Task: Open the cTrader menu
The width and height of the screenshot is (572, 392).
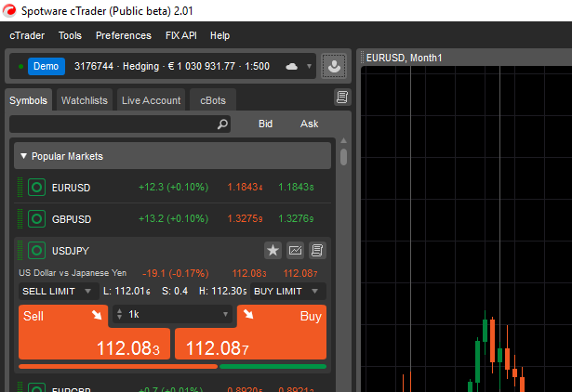Action: tap(27, 35)
